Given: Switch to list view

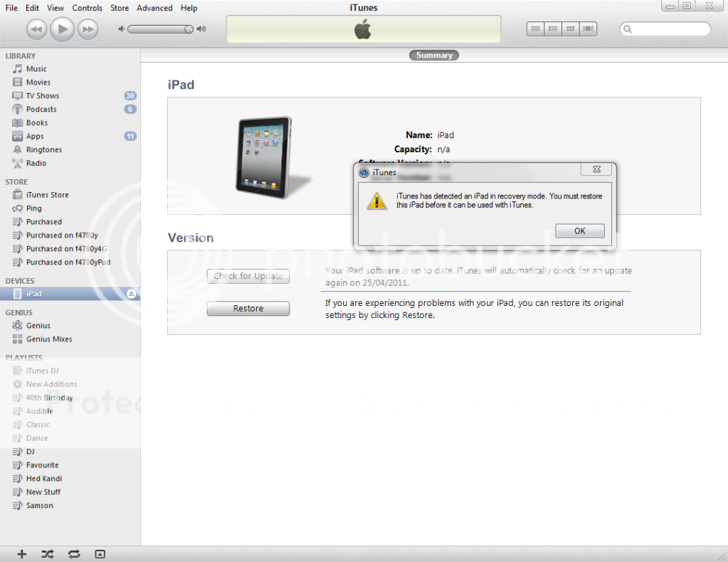Looking at the screenshot, I should click(x=536, y=29).
